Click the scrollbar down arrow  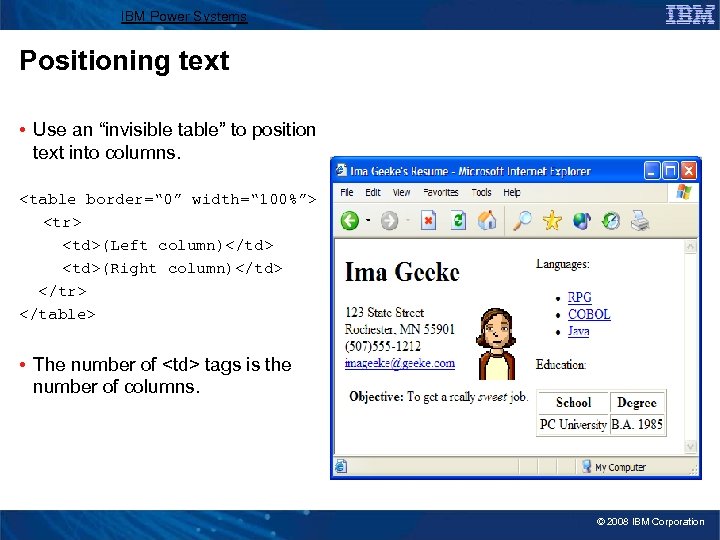click(691, 446)
